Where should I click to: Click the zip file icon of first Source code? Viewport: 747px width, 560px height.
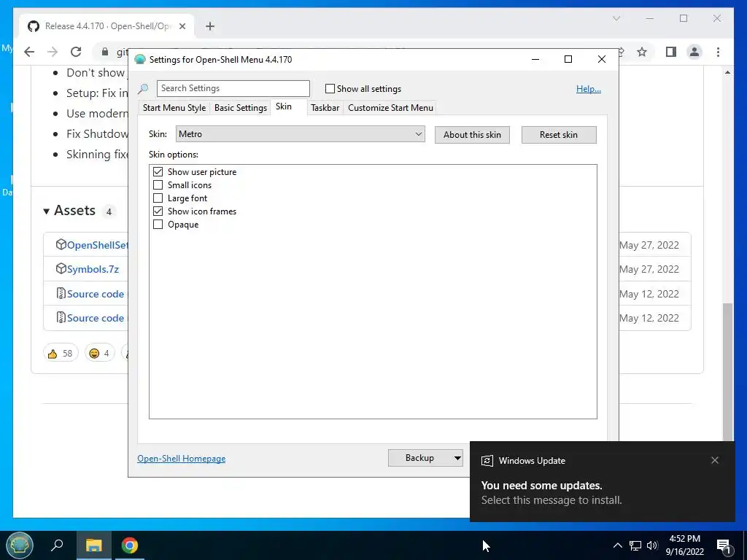(61, 293)
